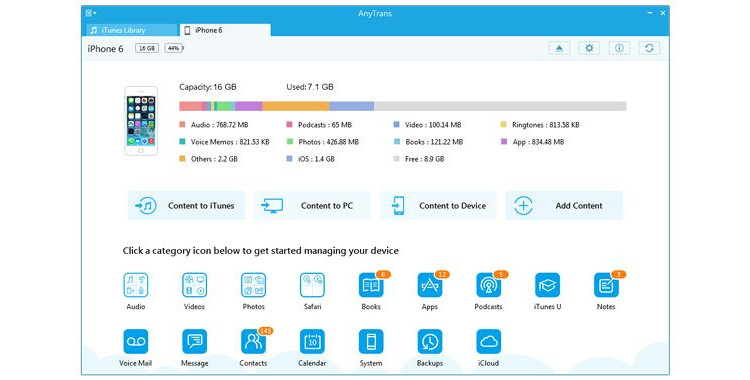The image size is (750, 380).
Task: Click the Video legend color swatch
Action: click(397, 125)
